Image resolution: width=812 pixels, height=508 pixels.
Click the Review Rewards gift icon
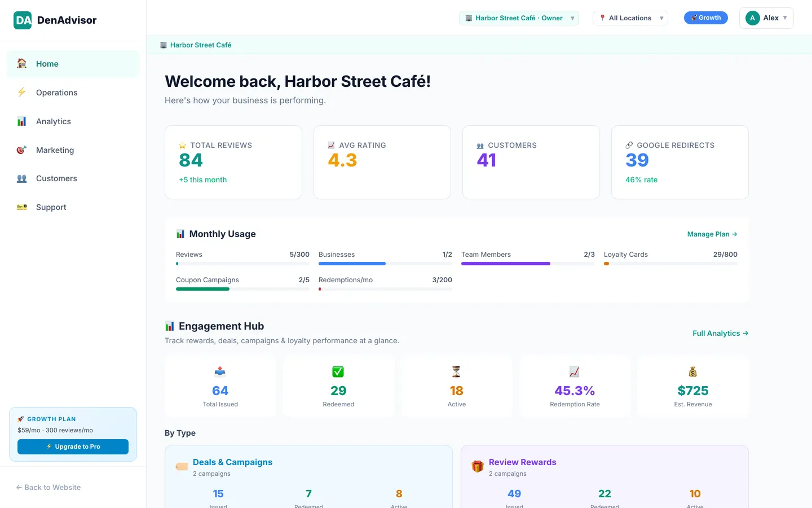coord(478,467)
